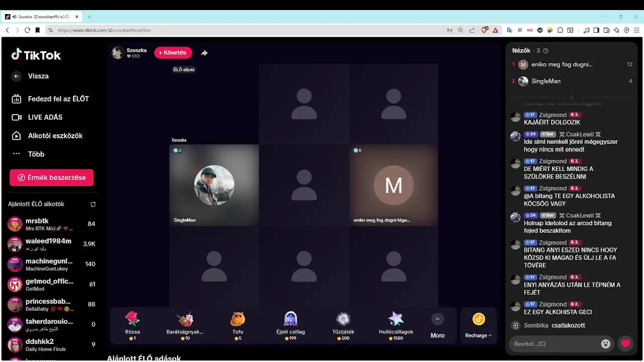The height and width of the screenshot is (362, 644).
Task: Open the taherdarouio... live creator
Action: click(x=52, y=325)
